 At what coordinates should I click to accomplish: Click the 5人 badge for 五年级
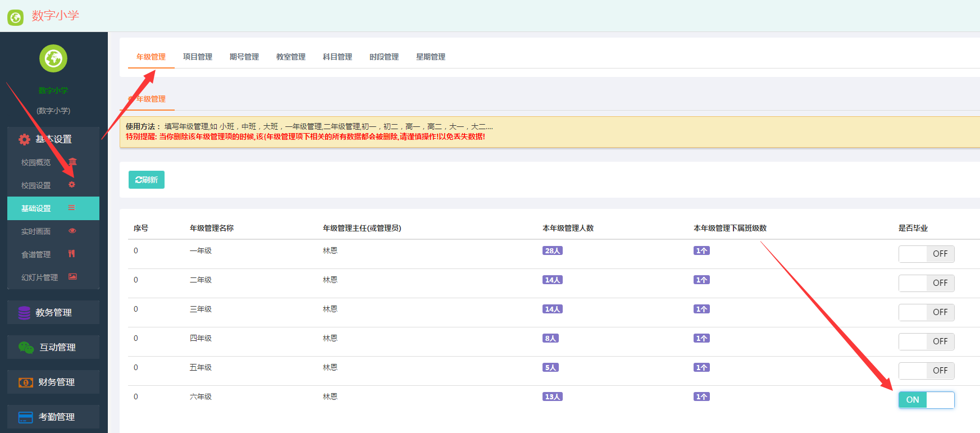point(550,368)
